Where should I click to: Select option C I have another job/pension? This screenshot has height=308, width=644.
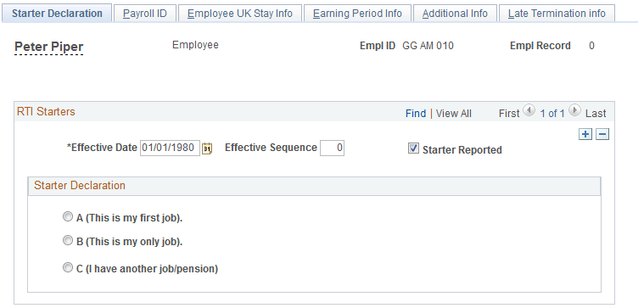tap(67, 268)
